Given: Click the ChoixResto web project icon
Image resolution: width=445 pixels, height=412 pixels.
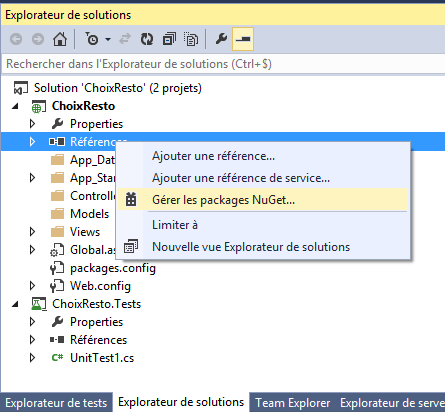Looking at the screenshot, I should [39, 107].
